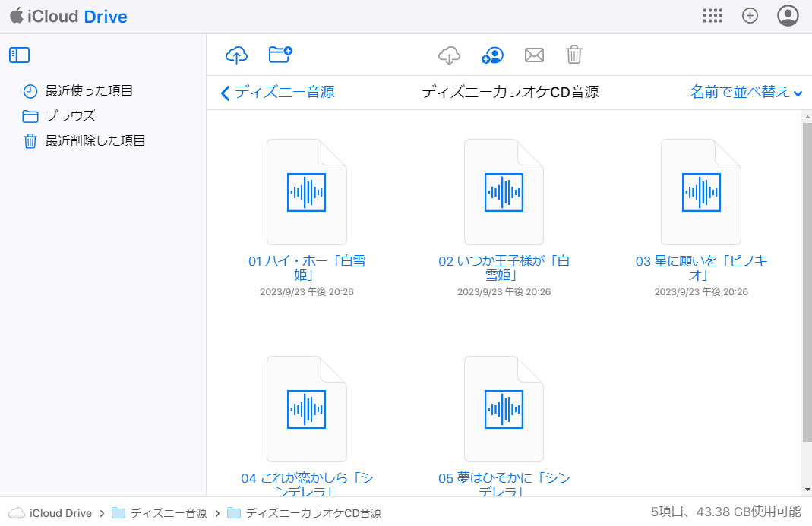Viewport: 812px width, 526px height.
Task: Click the clock icon beside 最近使った項目
Action: (x=30, y=91)
